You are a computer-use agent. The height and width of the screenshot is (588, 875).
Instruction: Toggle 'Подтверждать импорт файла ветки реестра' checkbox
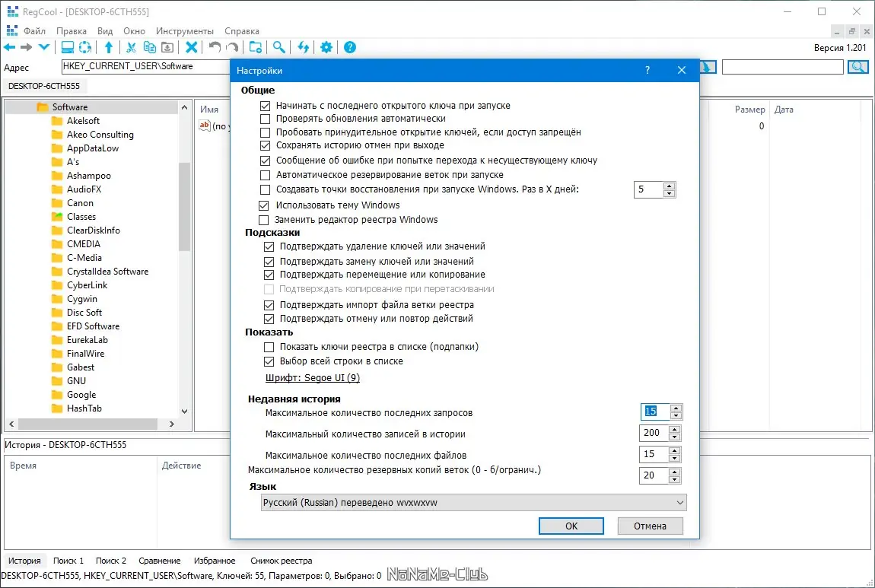(x=269, y=305)
